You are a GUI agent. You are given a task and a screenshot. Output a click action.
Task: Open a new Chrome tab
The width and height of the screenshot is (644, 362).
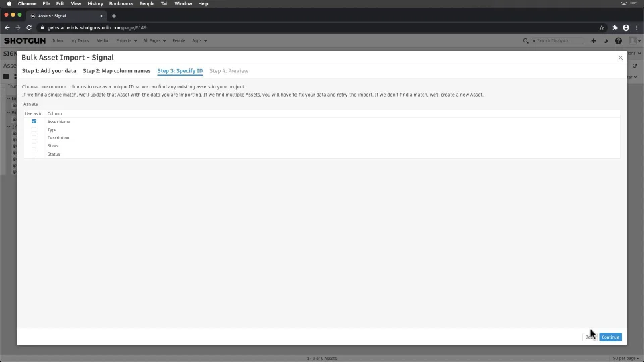[x=114, y=16]
